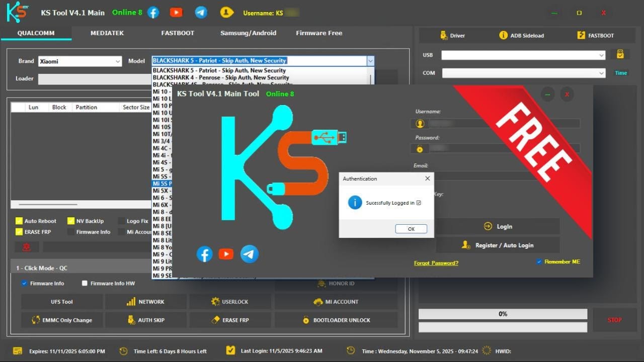Click the spinner icon beside HWID
This screenshot has width=644, height=362.
click(x=487, y=350)
